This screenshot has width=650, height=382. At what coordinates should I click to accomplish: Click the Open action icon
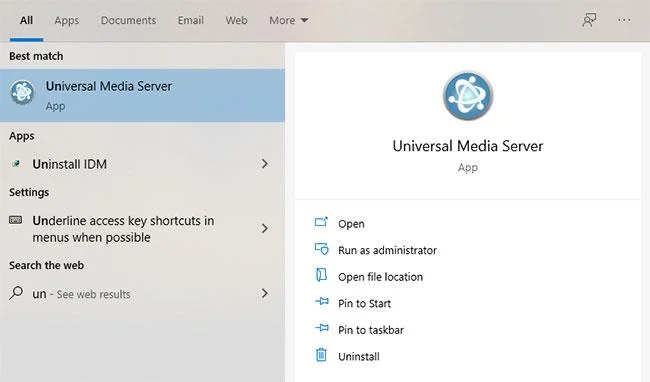321,222
